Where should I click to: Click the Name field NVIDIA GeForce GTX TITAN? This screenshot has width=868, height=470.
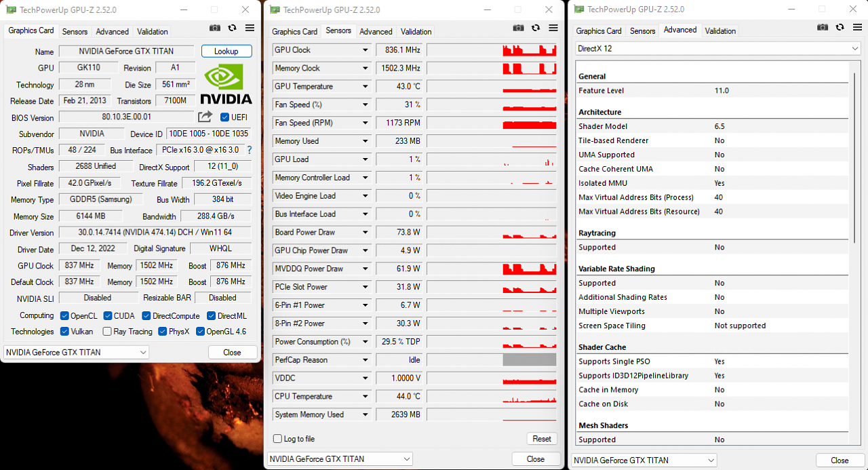[127, 52]
